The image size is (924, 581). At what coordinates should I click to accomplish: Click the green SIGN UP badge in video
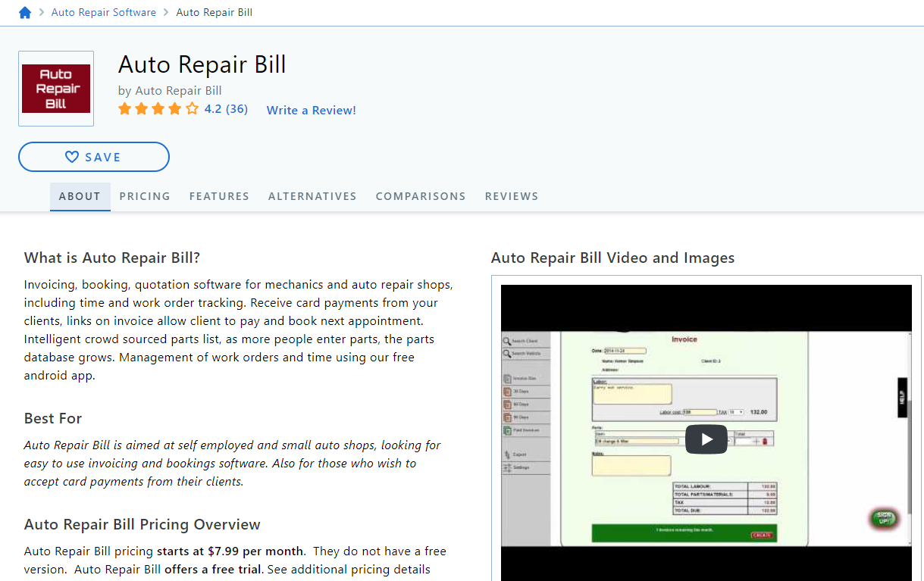coord(884,519)
